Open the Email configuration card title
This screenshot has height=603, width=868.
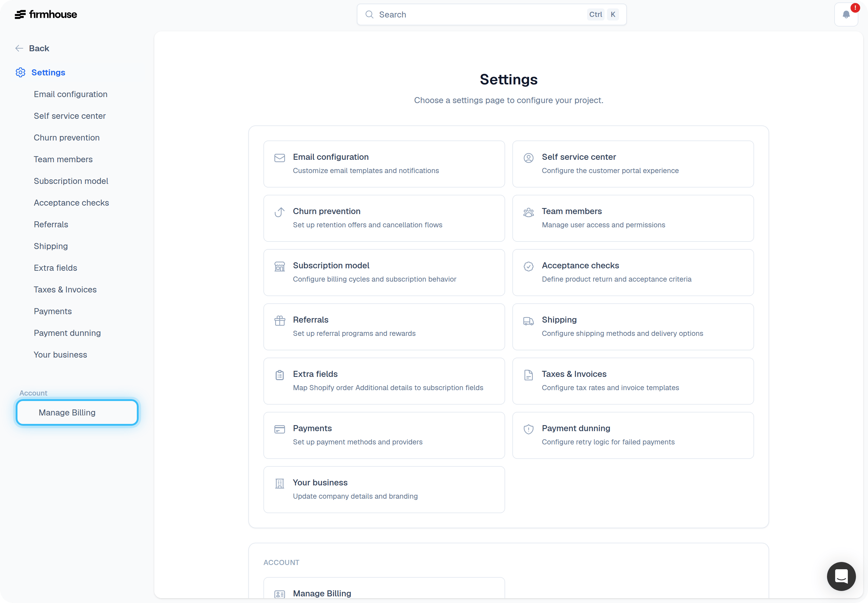(331, 157)
